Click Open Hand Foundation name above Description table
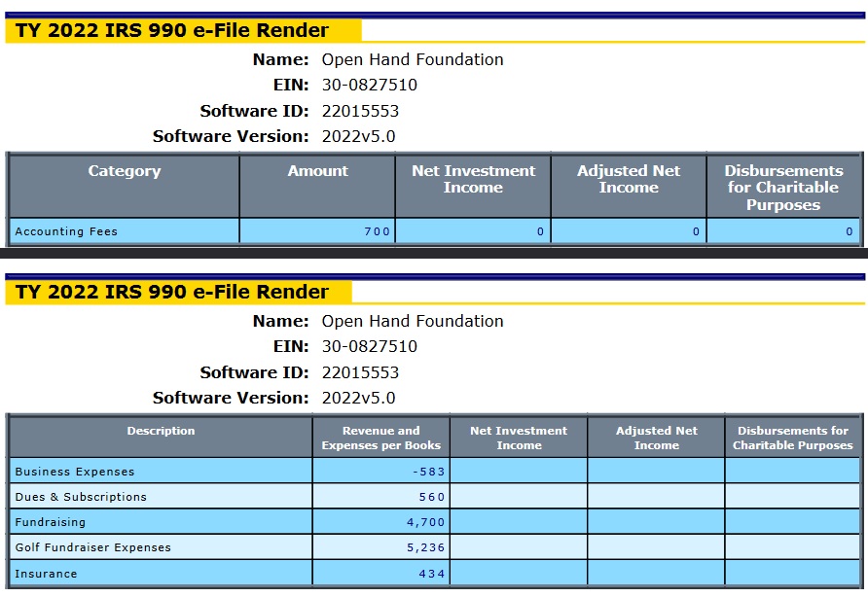The height and width of the screenshot is (597, 868). [x=413, y=321]
